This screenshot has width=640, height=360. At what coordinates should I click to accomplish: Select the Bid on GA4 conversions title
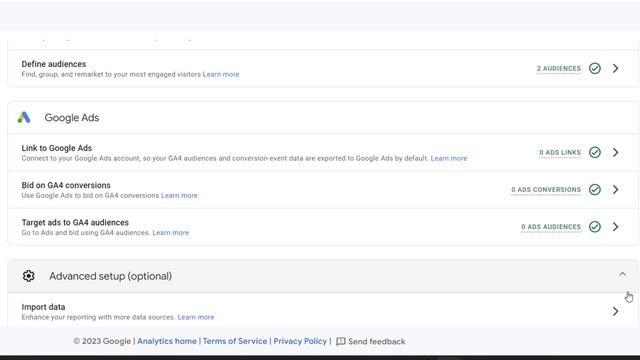point(66,185)
